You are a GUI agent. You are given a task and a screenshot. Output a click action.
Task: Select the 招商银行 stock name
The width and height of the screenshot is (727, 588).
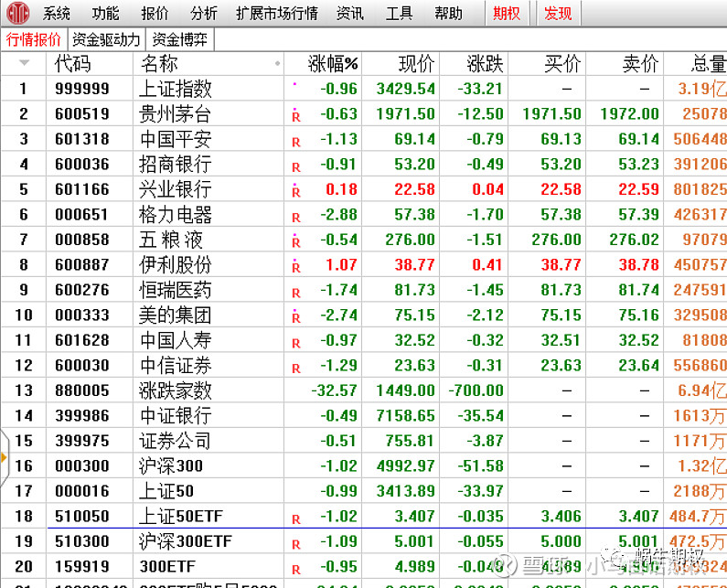176,165
